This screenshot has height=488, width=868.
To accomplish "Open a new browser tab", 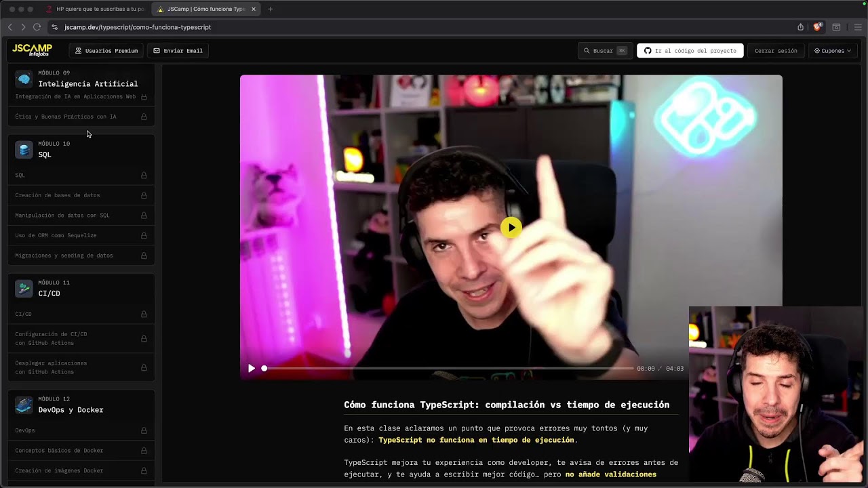I will 270,9.
